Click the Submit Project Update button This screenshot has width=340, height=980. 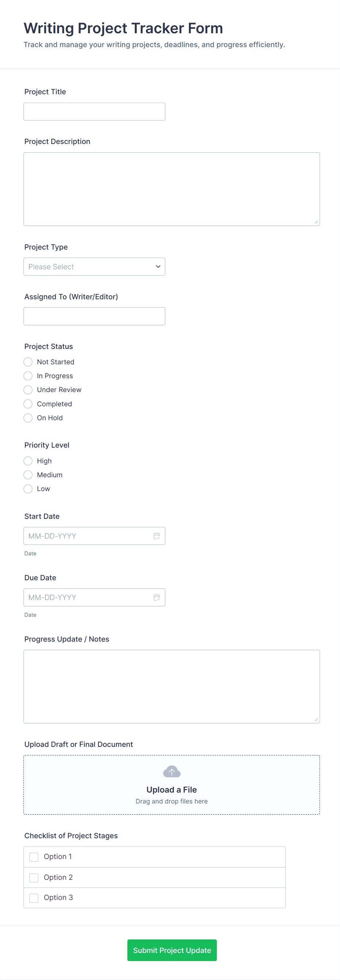pos(172,950)
